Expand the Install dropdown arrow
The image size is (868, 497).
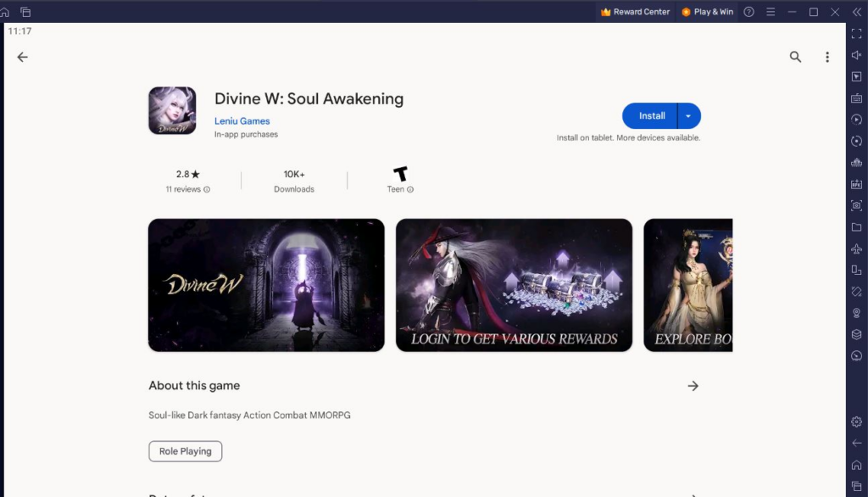click(x=688, y=115)
